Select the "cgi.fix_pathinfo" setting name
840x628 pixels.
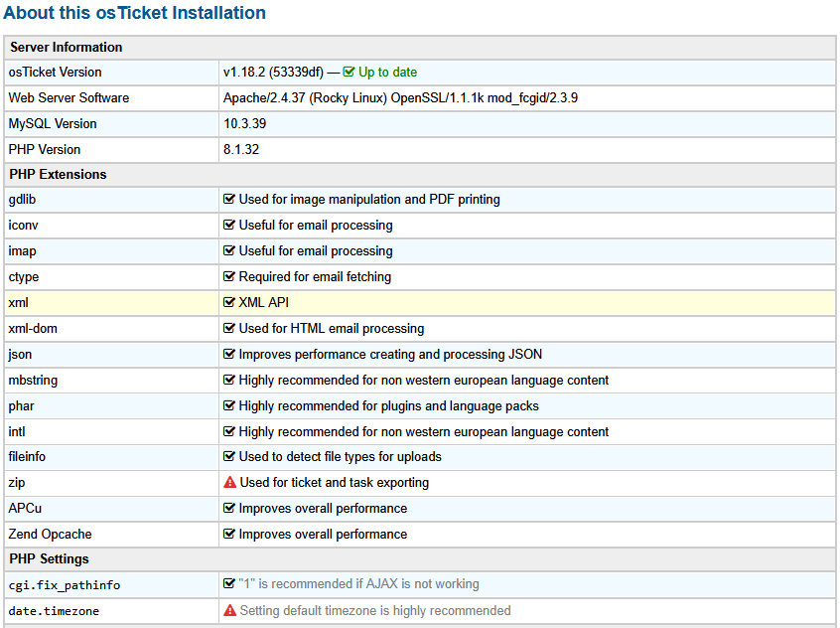[x=65, y=585]
